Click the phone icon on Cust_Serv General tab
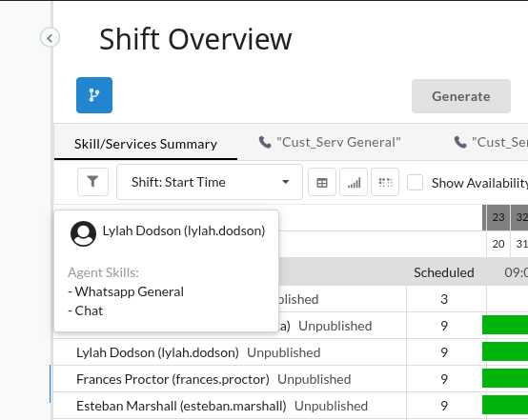This screenshot has width=528, height=420. [x=265, y=142]
